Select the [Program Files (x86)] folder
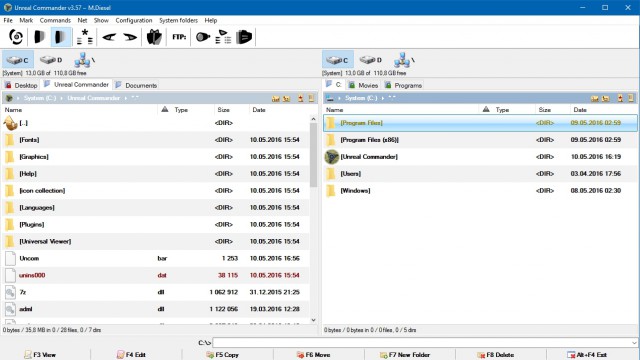The image size is (640, 360). point(480,140)
